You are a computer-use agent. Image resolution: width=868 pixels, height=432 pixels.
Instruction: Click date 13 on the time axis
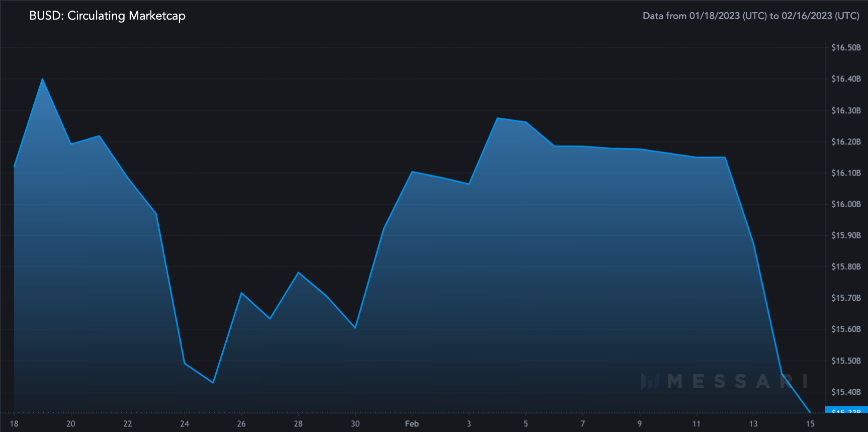click(753, 423)
